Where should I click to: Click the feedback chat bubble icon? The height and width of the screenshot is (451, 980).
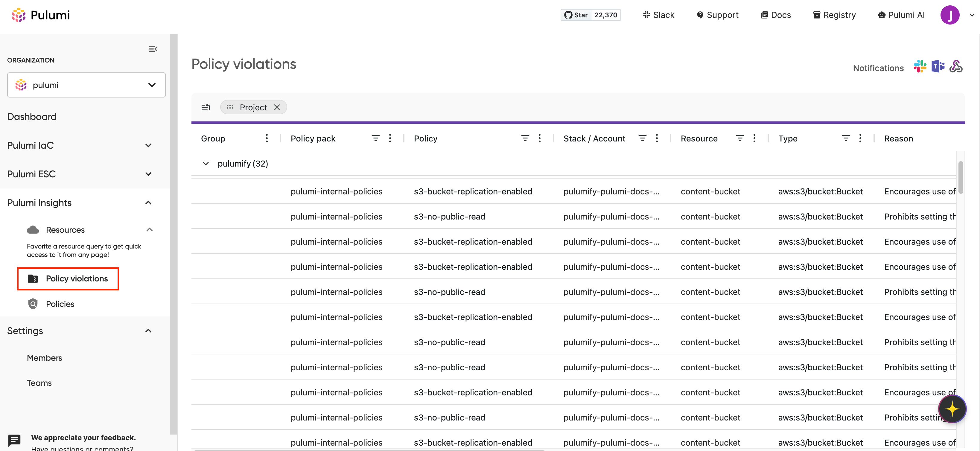point(14,440)
